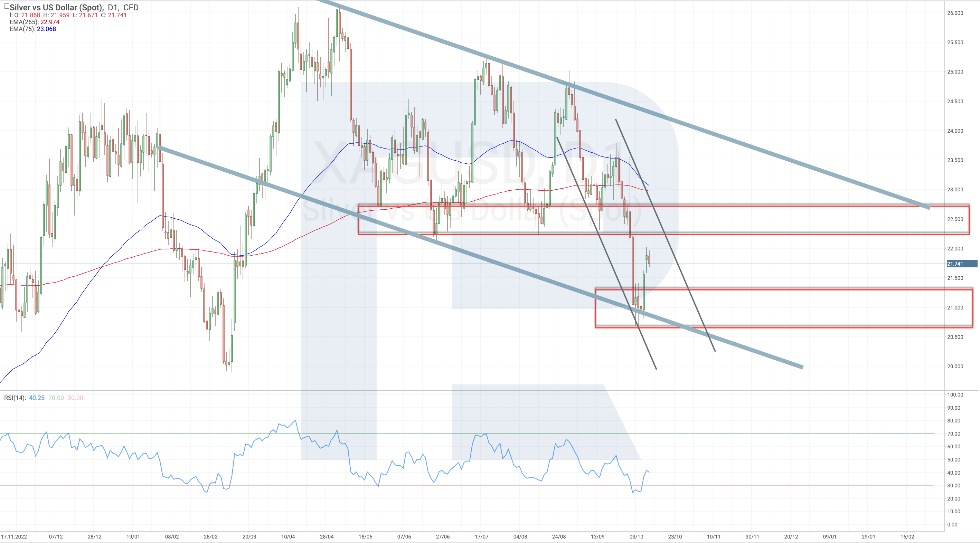This screenshot has width=980, height=543.
Task: Click the 19/01 date axis label
Action: coord(133,537)
